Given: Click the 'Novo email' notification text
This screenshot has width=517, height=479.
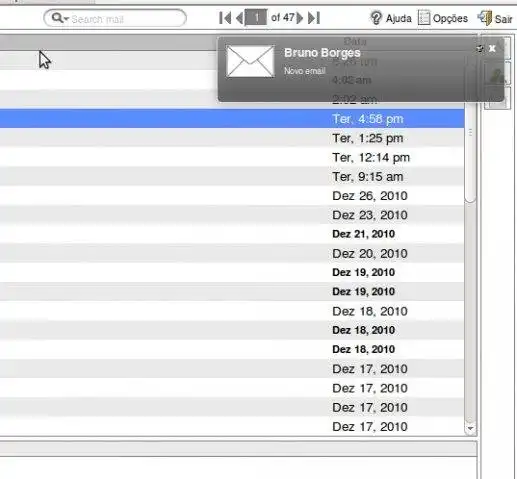Looking at the screenshot, I should [x=305, y=71].
